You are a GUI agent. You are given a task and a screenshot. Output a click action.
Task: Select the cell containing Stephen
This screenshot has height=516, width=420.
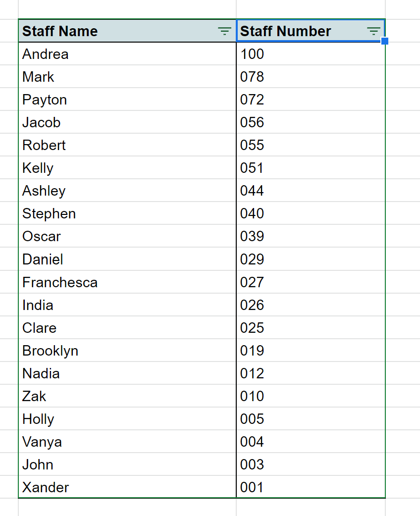[127, 213]
